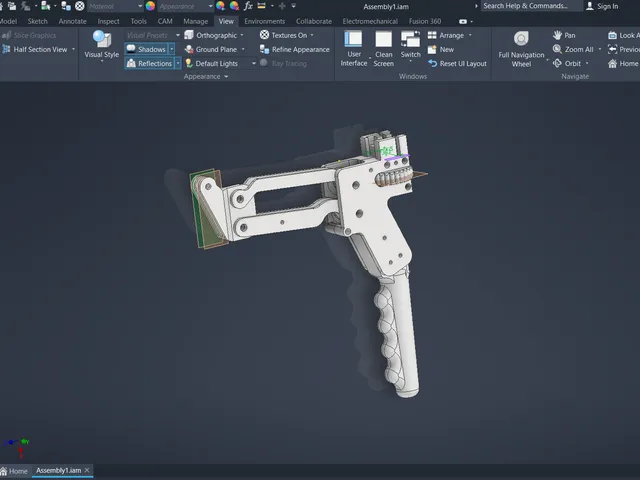The height and width of the screenshot is (480, 640).
Task: Open the Material combo box
Action: click(x=116, y=6)
